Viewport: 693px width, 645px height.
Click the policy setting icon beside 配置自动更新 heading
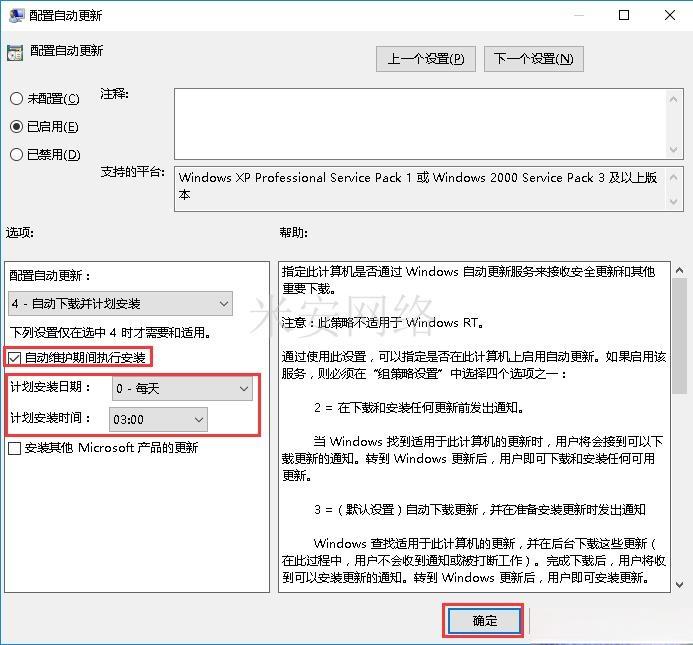point(15,53)
